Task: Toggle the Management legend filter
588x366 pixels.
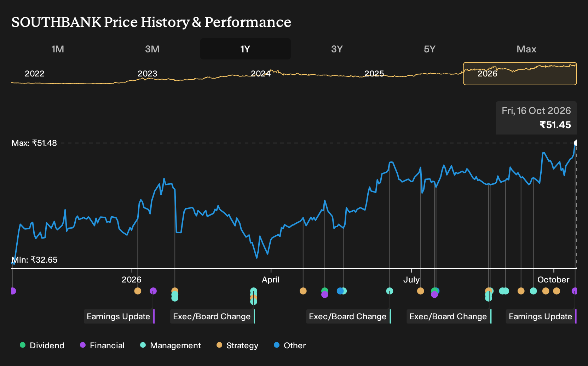Action: [x=171, y=345]
